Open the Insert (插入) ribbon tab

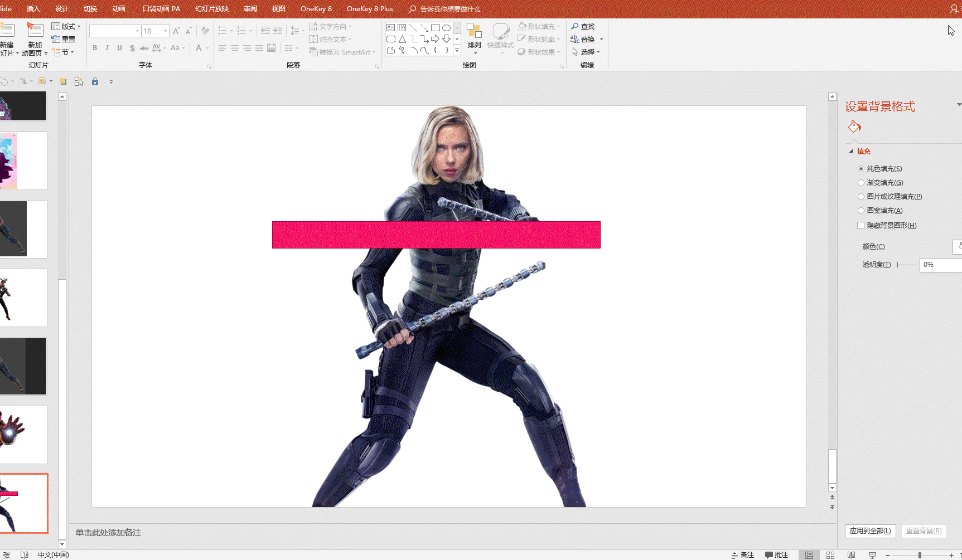pos(33,9)
